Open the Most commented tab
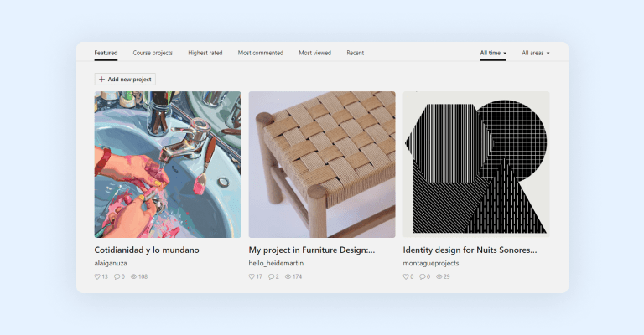Screen dimensions: 644x335 (261, 53)
